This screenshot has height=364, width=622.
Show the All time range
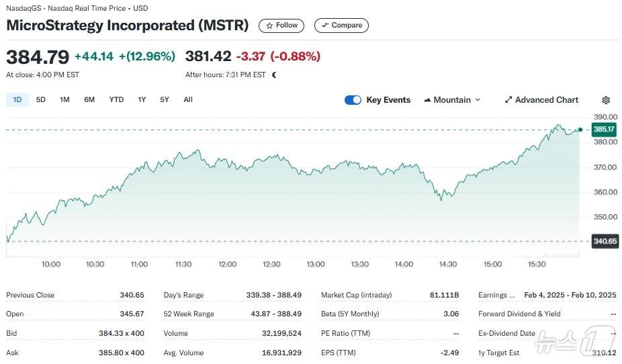pyautogui.click(x=188, y=100)
